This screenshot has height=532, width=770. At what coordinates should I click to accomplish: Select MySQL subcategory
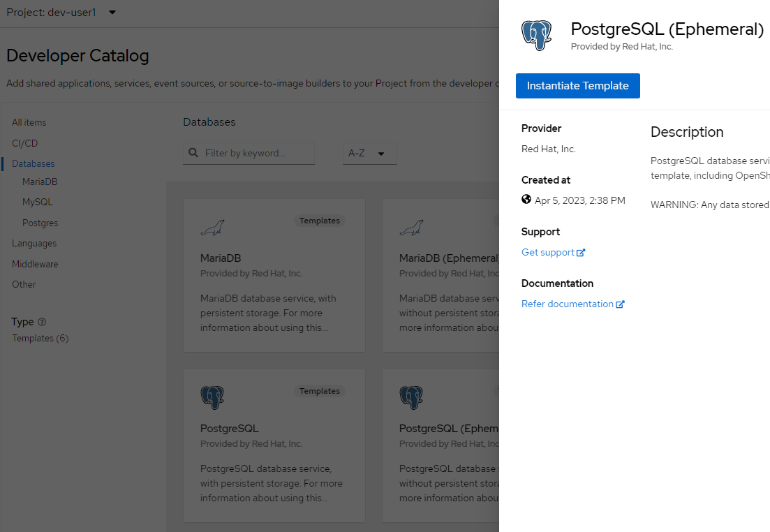[37, 202]
